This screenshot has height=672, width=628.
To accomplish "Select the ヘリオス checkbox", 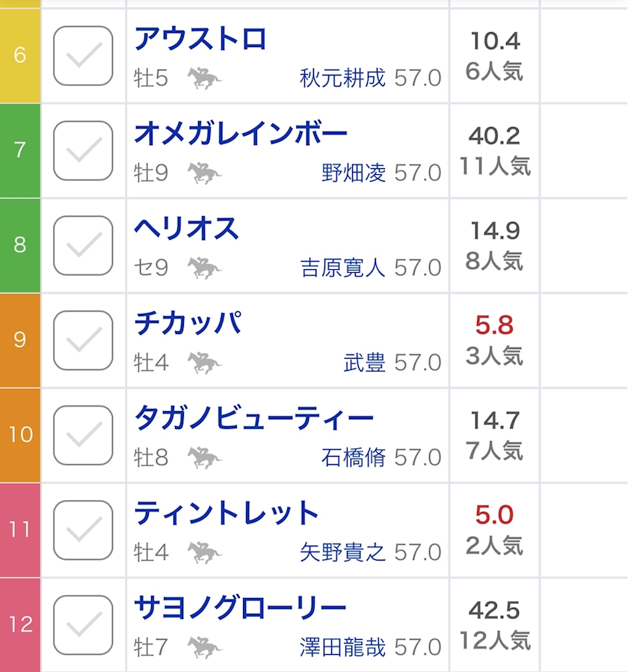I will [x=84, y=245].
